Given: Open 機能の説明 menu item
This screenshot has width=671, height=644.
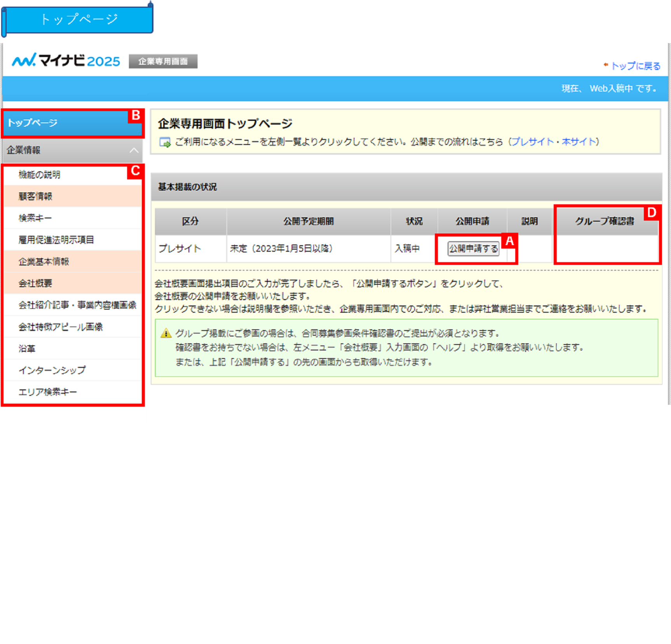Looking at the screenshot, I should click(x=73, y=175).
